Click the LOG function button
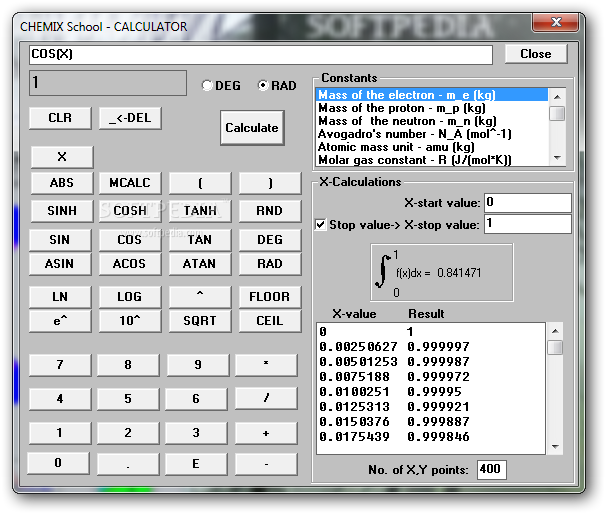Image resolution: width=606 pixels, height=514 pixels. (x=130, y=297)
